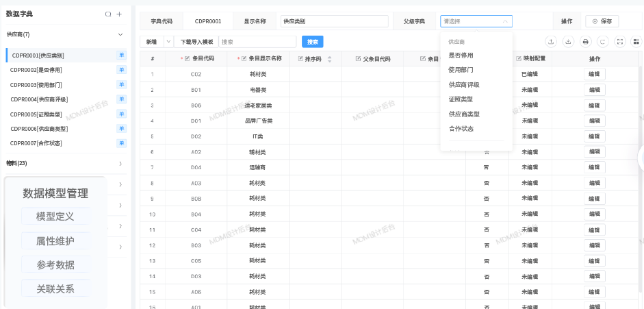Screen dimensions: 644x309
Task: Click the print icon in table toolbar
Action: 585,42
